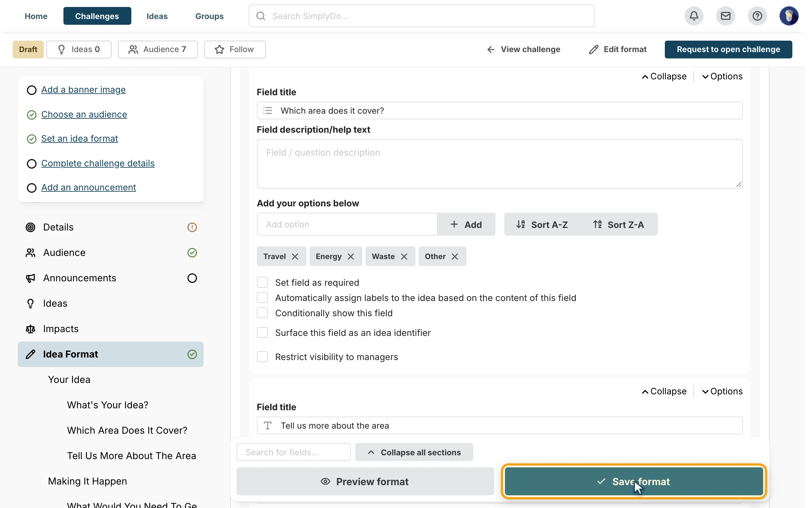
Task: Open Options for the Which area field
Action: [x=722, y=77]
